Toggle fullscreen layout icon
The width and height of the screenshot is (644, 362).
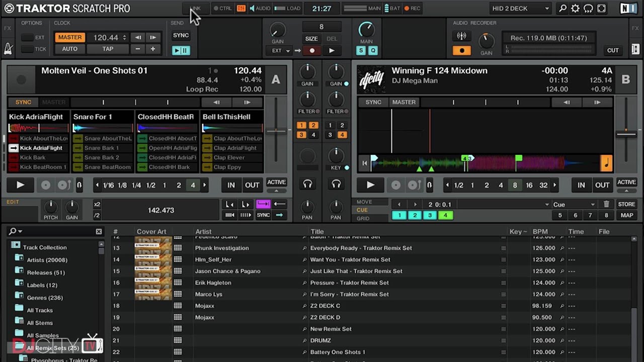(601, 9)
